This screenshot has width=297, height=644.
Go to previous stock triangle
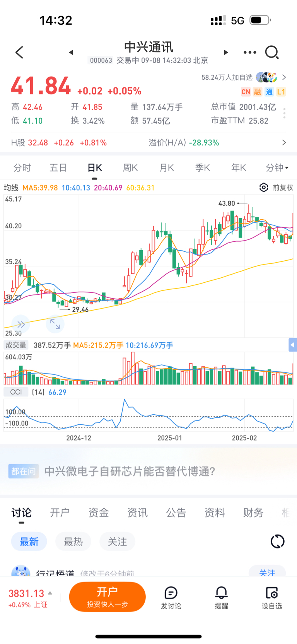point(71,52)
